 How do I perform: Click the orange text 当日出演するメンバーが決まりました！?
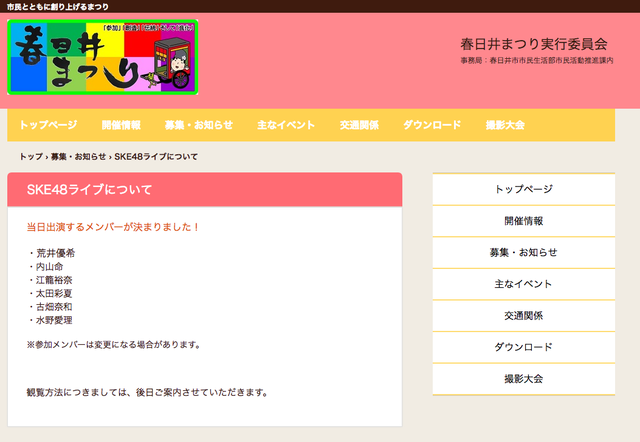113,227
